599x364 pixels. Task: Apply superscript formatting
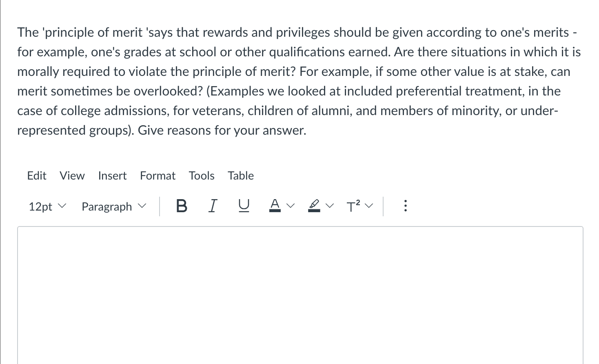[353, 206]
